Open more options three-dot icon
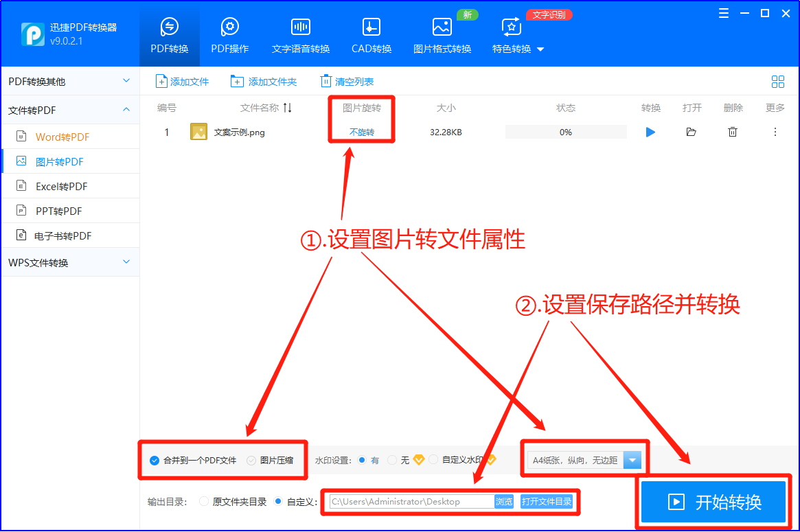This screenshot has width=800, height=532. point(775,132)
